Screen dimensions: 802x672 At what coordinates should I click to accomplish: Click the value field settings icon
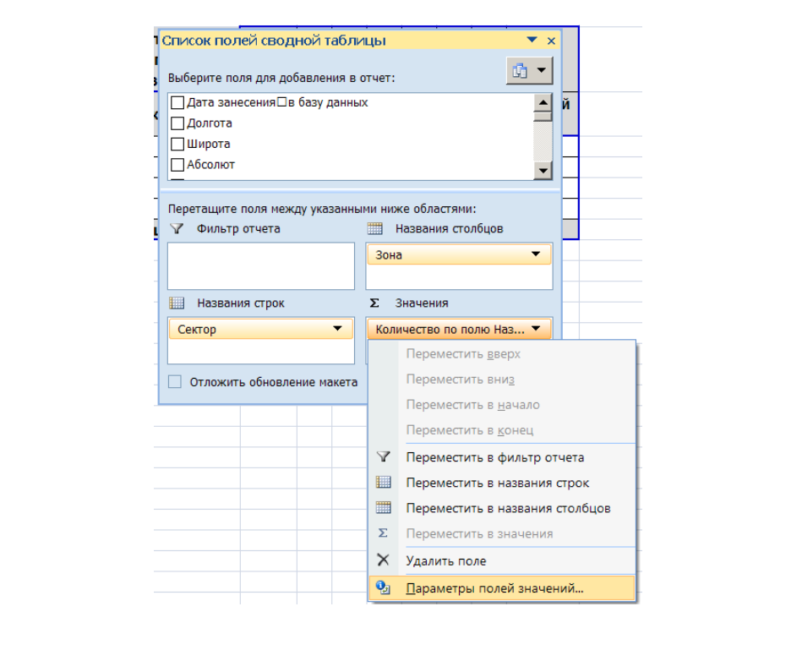coord(384,588)
